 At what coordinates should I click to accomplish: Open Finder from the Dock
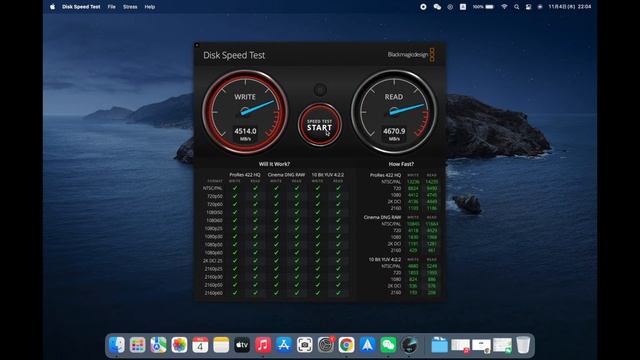(117, 345)
